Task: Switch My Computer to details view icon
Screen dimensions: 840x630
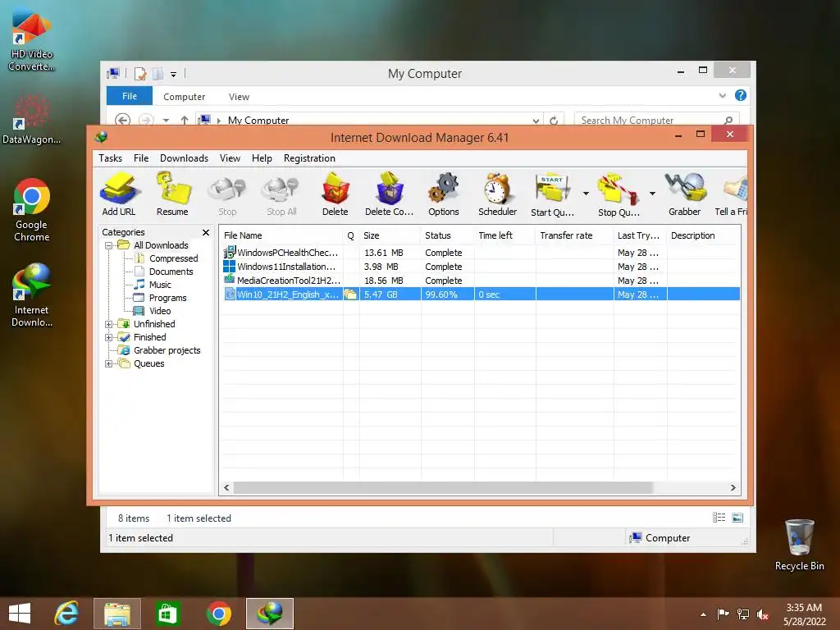Action: 719,517
